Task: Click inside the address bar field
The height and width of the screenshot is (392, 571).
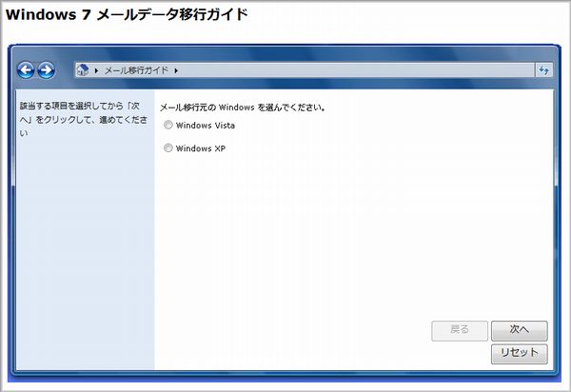Action: click(x=305, y=69)
